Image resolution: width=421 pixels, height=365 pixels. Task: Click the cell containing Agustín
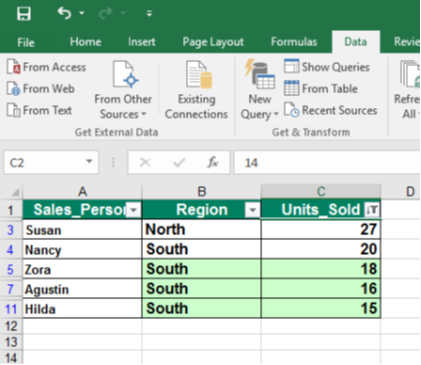(x=82, y=289)
